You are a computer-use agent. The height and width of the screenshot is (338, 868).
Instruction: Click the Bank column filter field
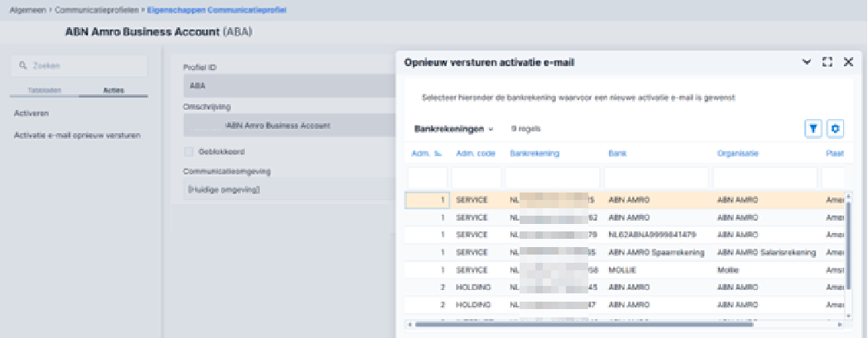[x=656, y=178]
